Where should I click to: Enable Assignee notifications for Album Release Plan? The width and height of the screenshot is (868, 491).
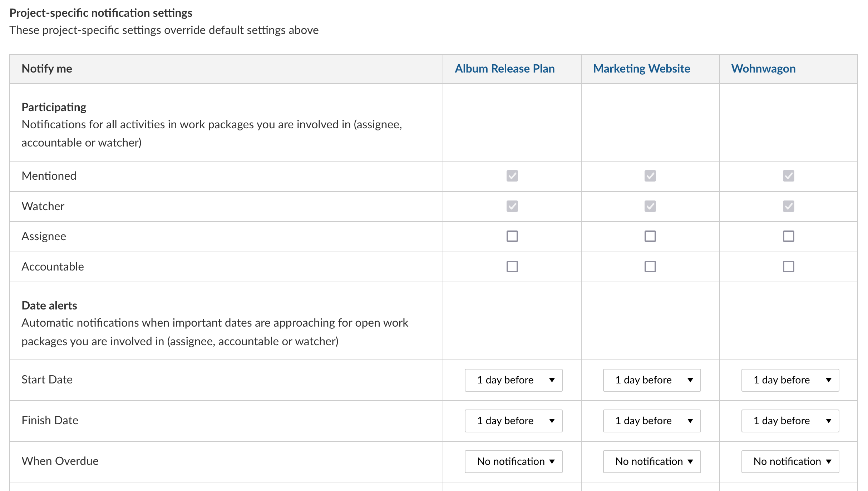[512, 236]
